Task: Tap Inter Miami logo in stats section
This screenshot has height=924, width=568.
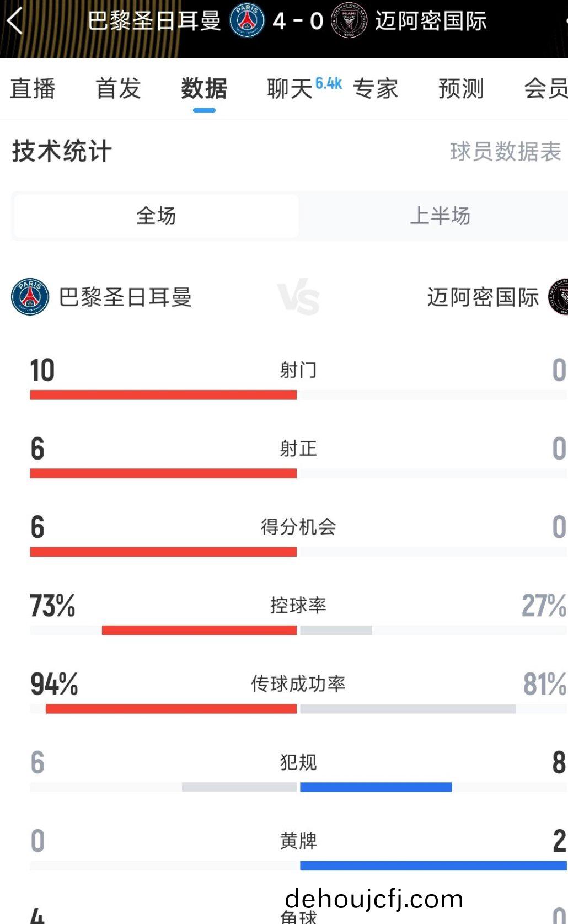Action: [559, 297]
